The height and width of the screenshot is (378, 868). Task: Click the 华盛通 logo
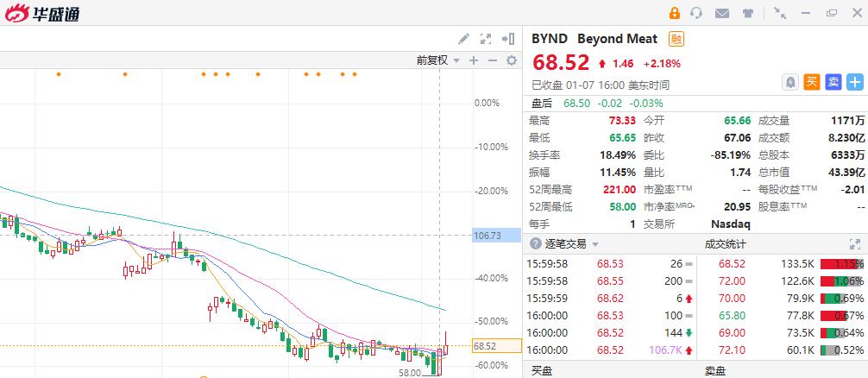click(x=42, y=13)
